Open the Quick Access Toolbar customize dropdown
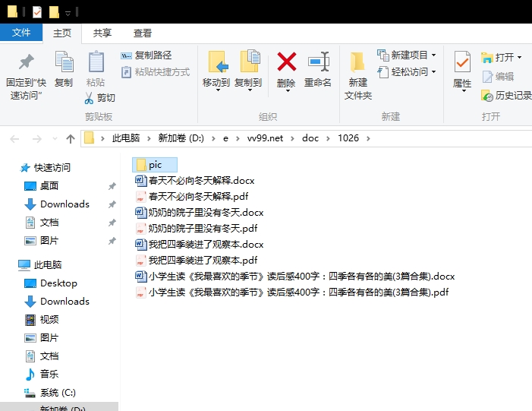The image size is (532, 411). click(68, 13)
